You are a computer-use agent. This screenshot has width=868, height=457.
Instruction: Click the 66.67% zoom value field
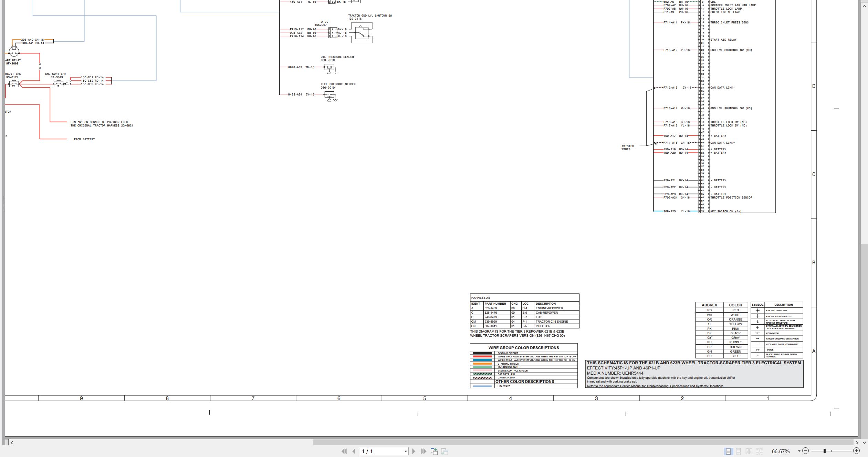point(781,451)
